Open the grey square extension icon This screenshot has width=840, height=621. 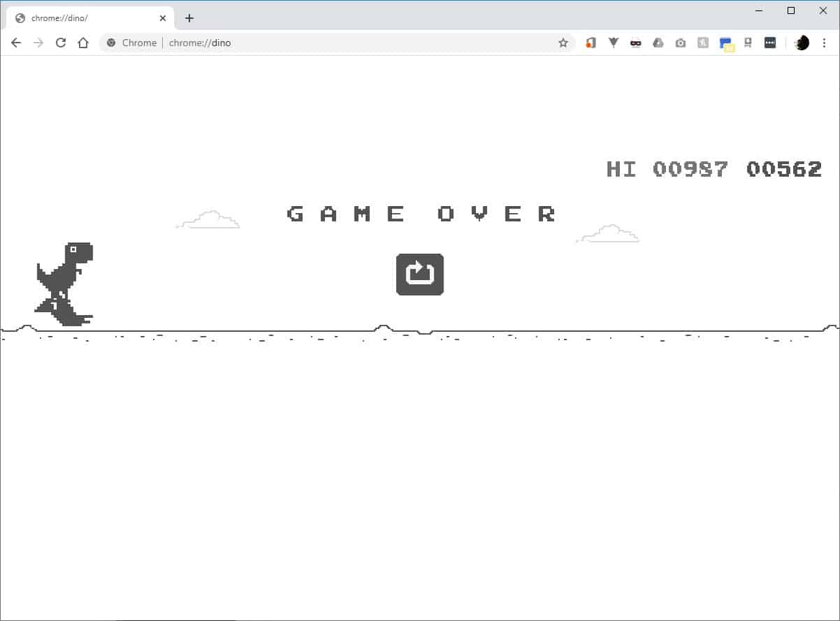pyautogui.click(x=703, y=43)
